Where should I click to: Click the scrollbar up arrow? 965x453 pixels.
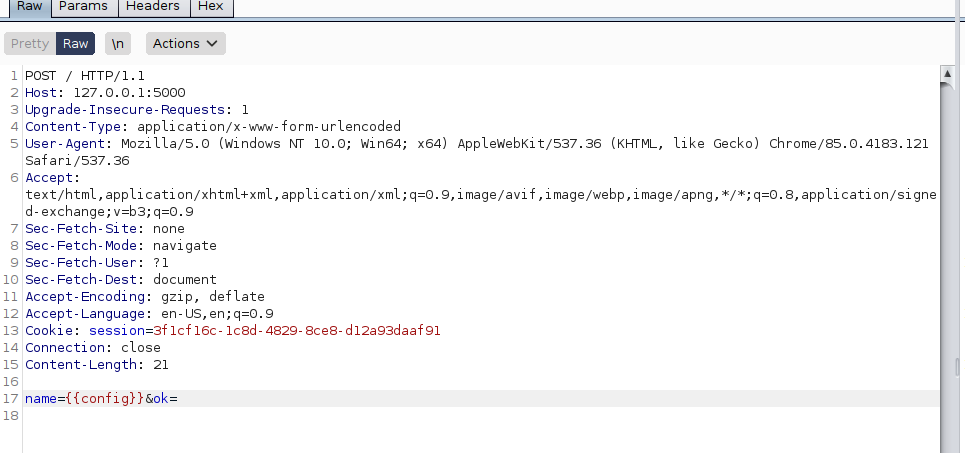[948, 74]
